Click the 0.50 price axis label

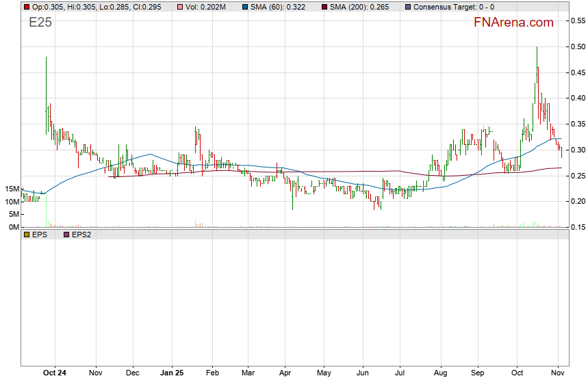pos(578,46)
